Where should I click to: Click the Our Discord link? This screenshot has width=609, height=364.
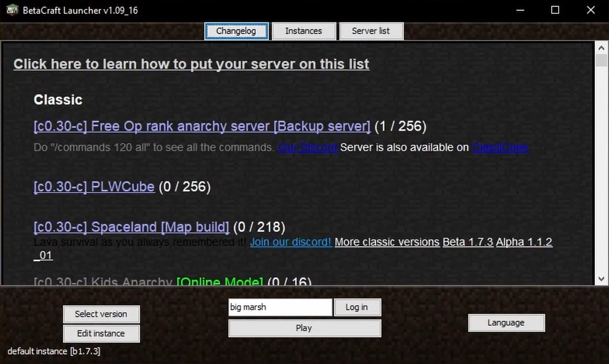[x=307, y=147]
